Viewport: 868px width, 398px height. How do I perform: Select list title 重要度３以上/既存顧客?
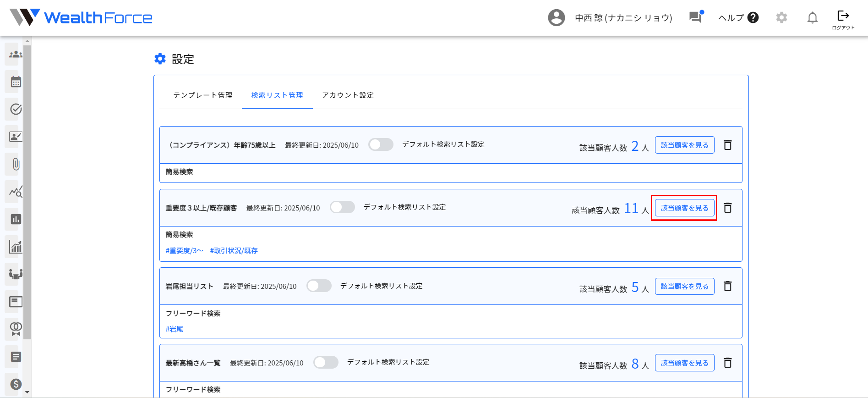click(x=201, y=208)
